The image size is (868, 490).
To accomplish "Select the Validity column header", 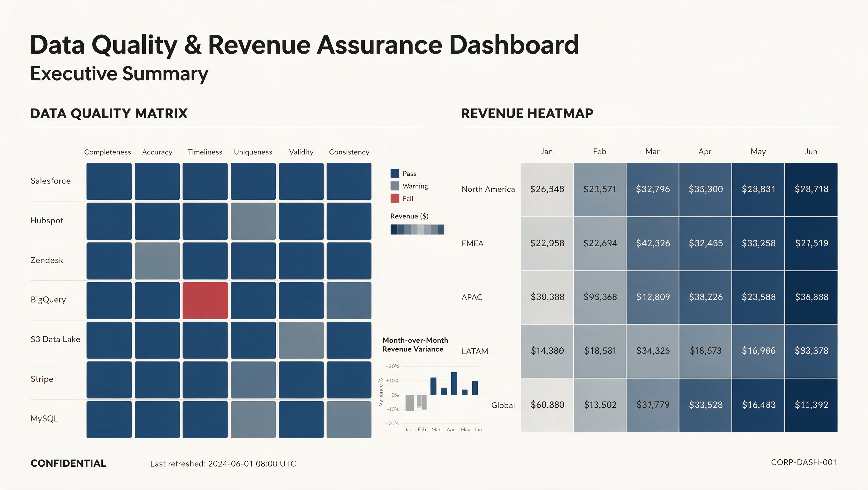I will (x=301, y=152).
